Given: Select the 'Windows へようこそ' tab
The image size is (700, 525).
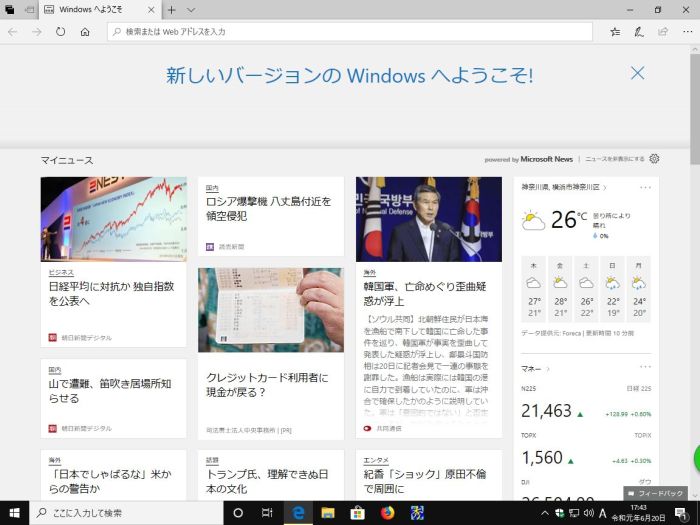Looking at the screenshot, I should coord(95,9).
